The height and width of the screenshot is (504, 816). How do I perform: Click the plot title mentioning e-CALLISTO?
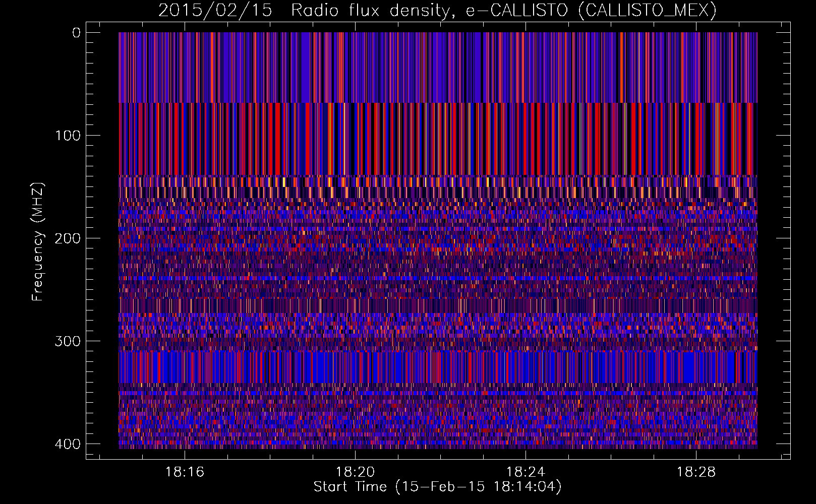[x=437, y=11]
